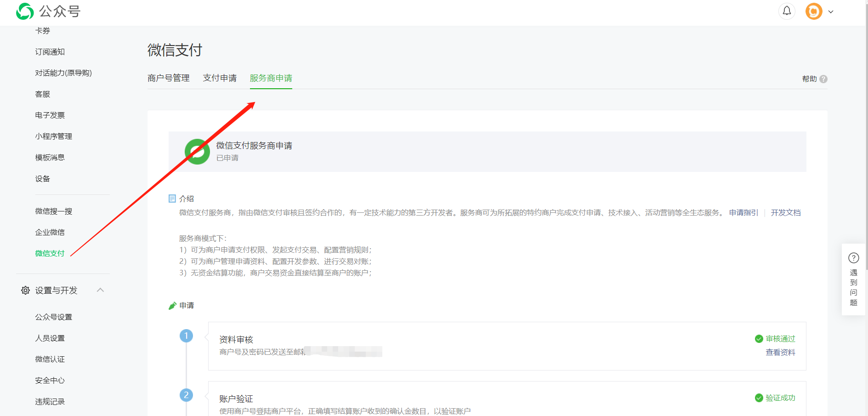The image size is (868, 416).
Task: Click the 微信支付 page heading
Action: tap(175, 50)
